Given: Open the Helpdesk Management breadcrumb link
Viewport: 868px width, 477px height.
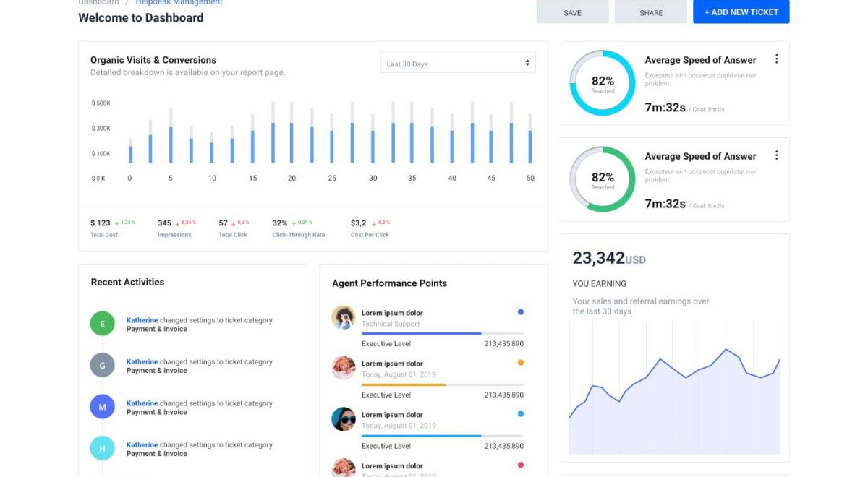Looking at the screenshot, I should pyautogui.click(x=179, y=3).
